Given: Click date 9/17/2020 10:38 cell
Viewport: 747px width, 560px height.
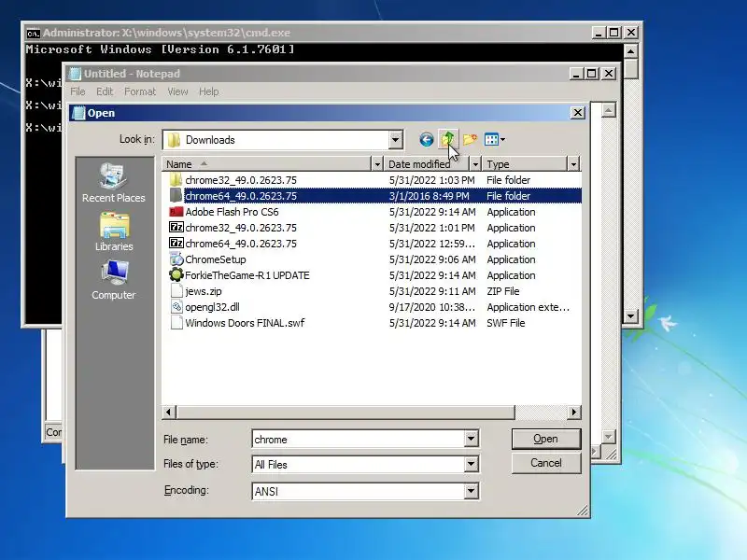Looking at the screenshot, I should 432,307.
